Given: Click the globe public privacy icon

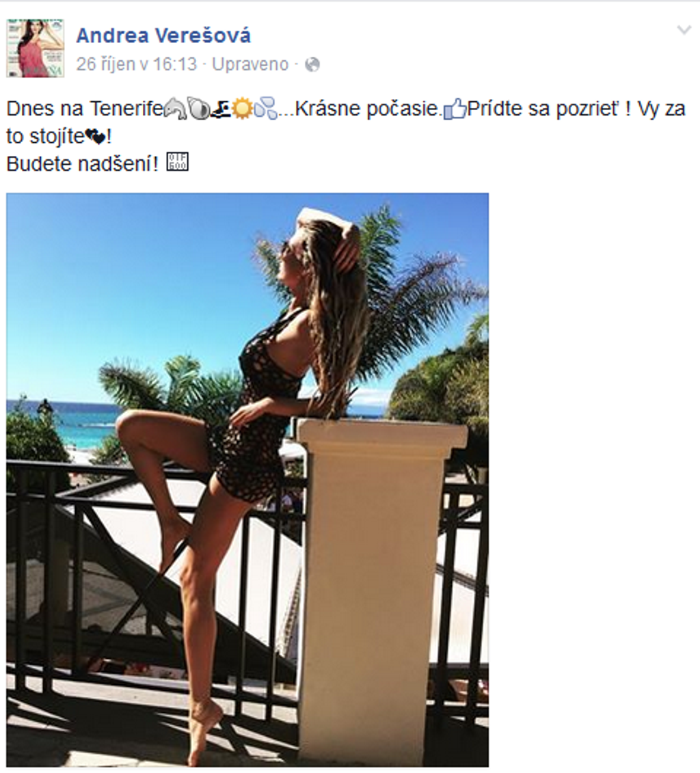Looking at the screenshot, I should pyautogui.click(x=312, y=64).
